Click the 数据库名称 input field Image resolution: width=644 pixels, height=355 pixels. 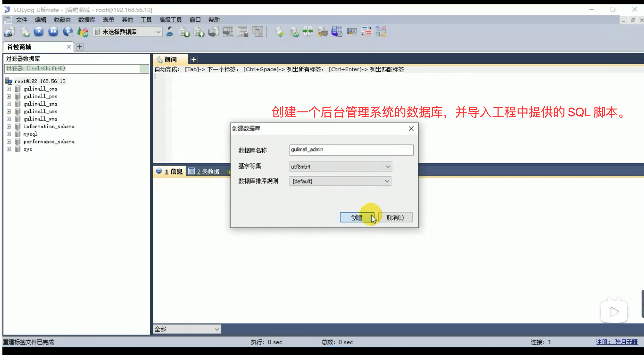pos(351,150)
